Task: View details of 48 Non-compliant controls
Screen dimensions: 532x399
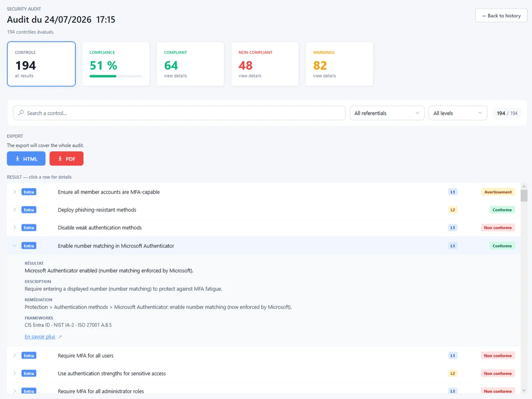Action: (x=265, y=64)
